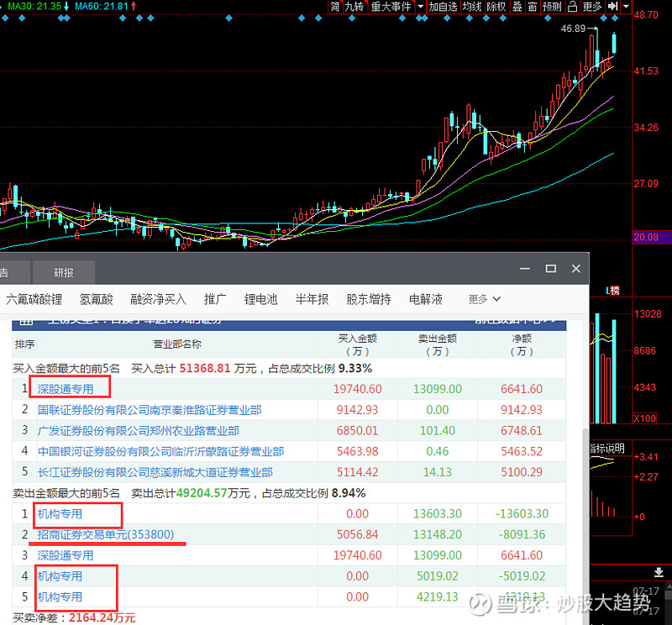
Task: Click the 买卖净差 2164.24万元 summary
Action: pos(74,617)
